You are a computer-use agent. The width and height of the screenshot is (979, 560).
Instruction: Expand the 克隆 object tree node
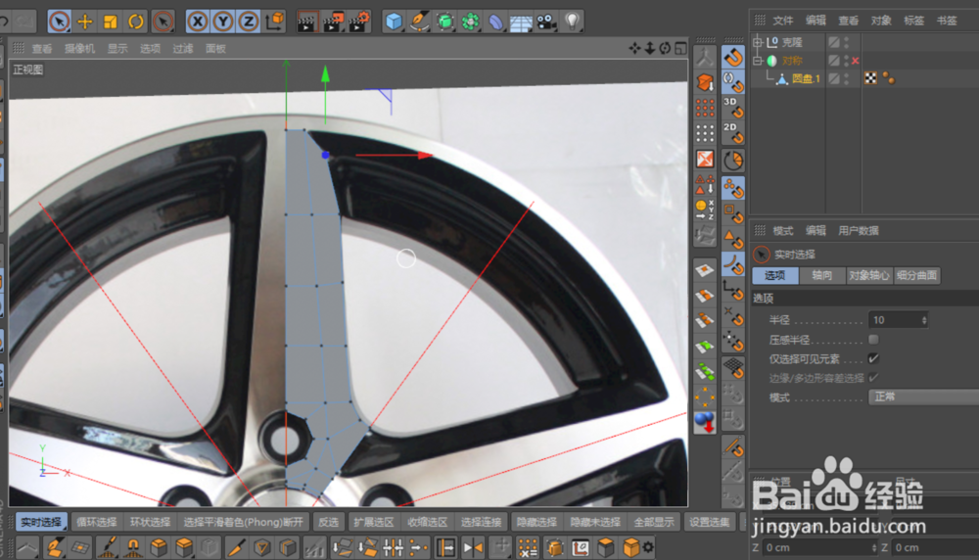[x=758, y=42]
